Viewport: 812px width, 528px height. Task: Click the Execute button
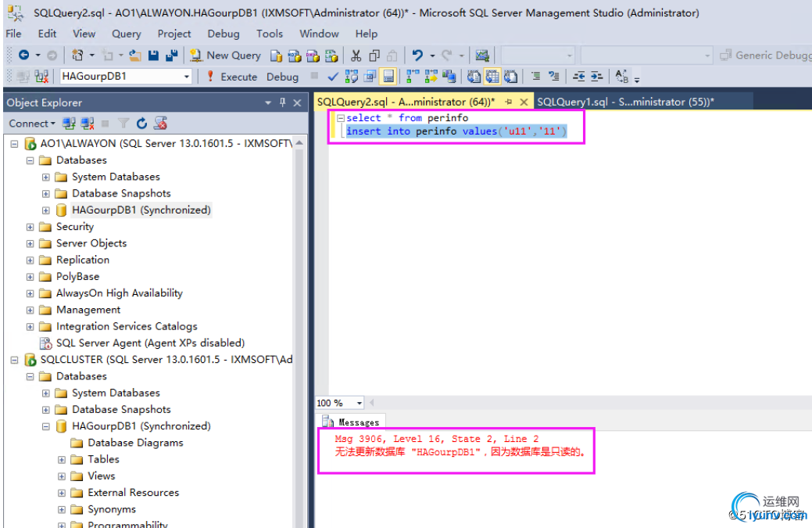click(x=231, y=77)
